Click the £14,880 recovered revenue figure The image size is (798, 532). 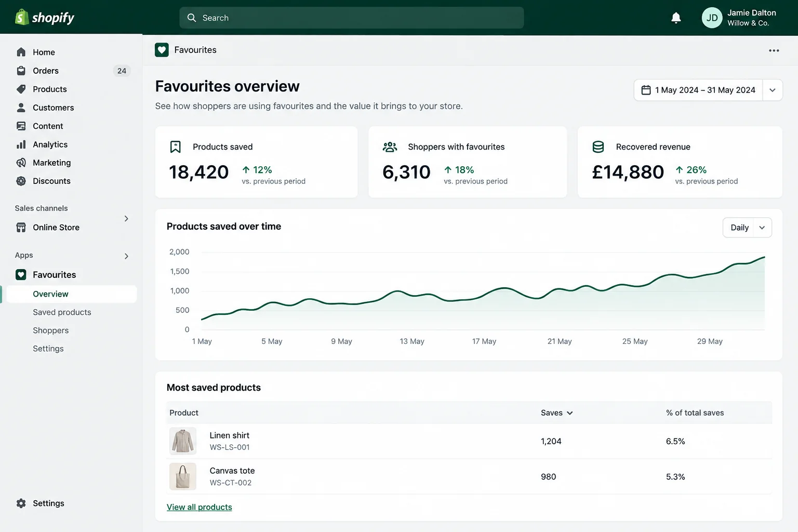point(628,172)
